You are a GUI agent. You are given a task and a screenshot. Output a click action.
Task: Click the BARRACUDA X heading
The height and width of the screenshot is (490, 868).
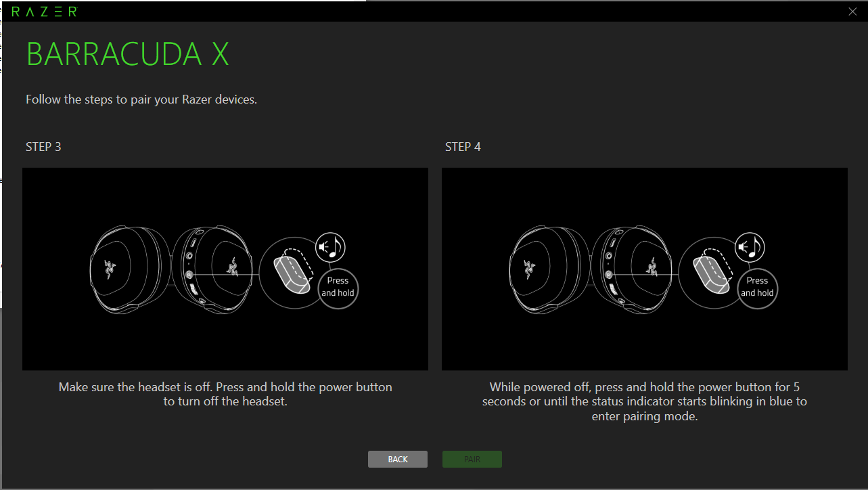(128, 54)
